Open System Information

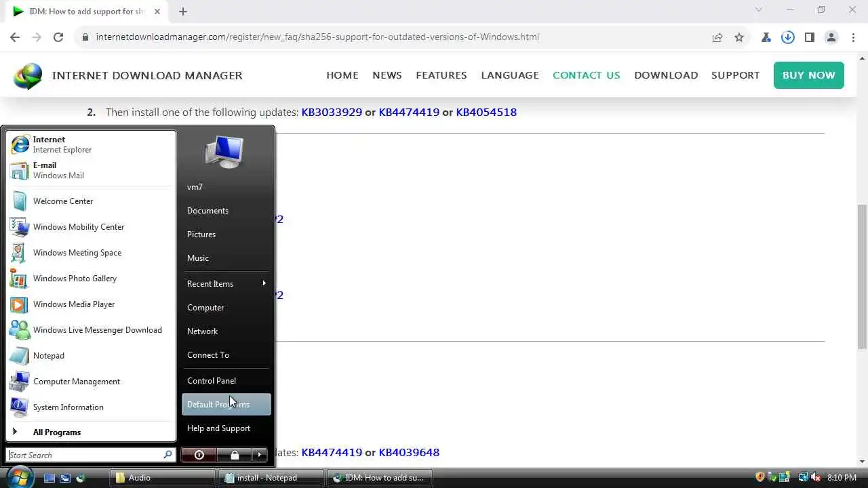90,407
